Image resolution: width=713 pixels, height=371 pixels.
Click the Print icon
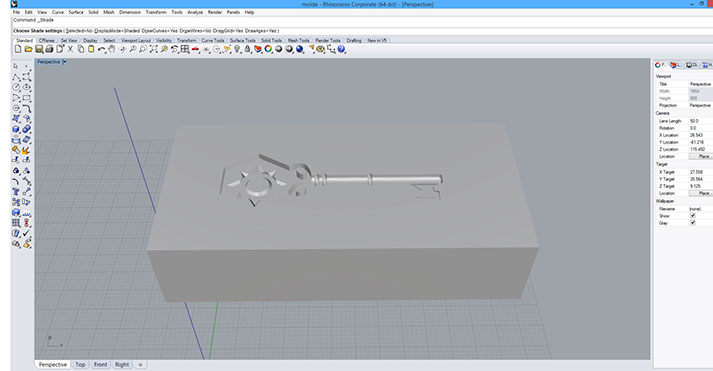(49, 49)
